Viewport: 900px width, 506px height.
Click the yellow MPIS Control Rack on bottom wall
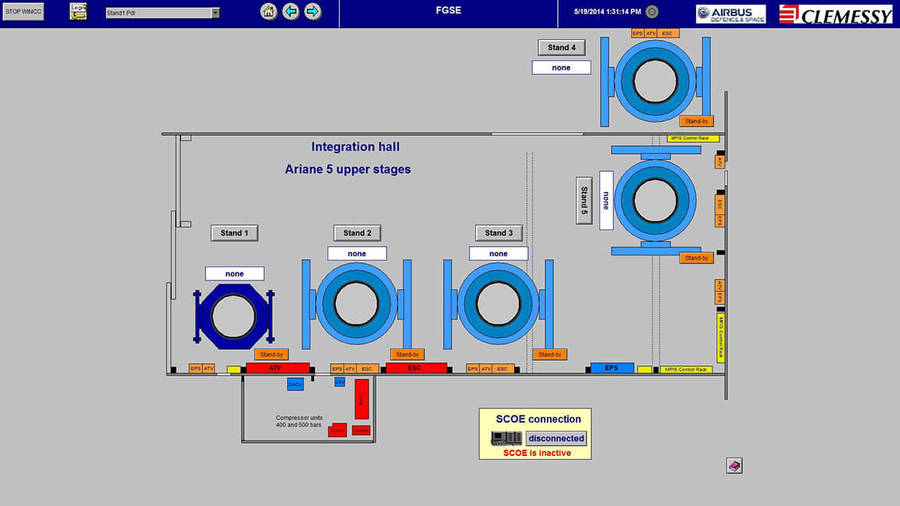click(686, 369)
